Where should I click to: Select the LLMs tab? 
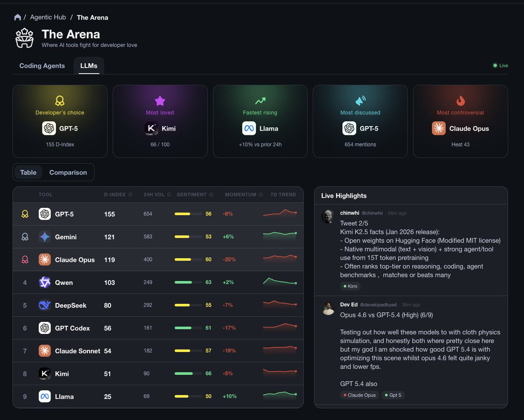[x=89, y=66]
